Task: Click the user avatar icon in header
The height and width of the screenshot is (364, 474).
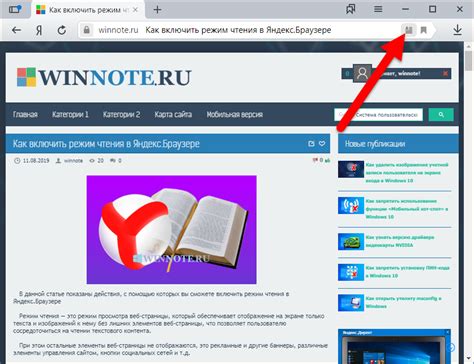Action: 362,73
